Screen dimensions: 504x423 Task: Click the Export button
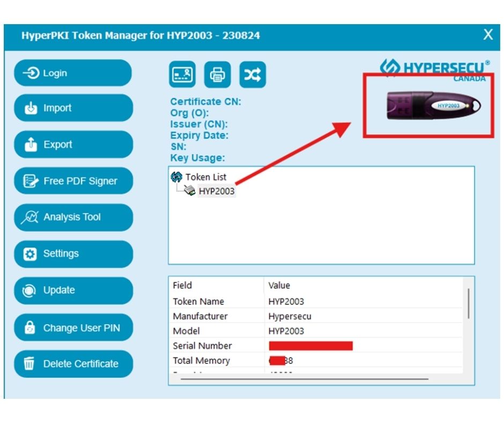[x=73, y=144]
